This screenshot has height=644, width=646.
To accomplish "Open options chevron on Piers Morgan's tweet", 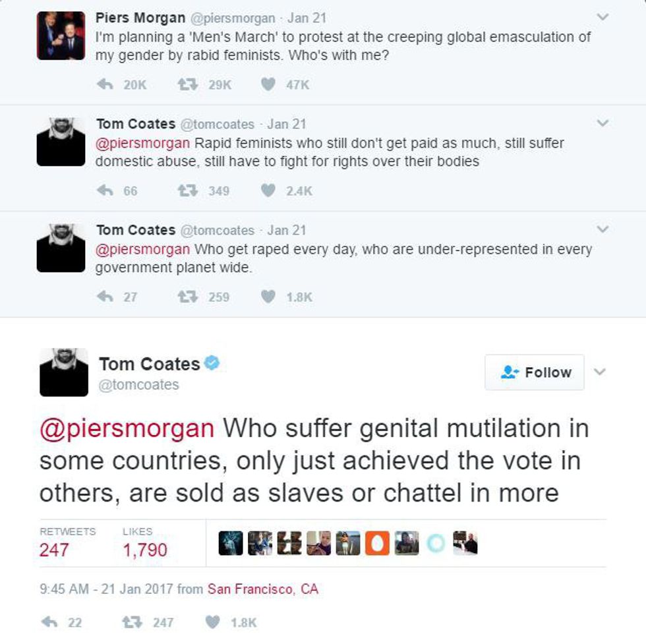I will 602,16.
